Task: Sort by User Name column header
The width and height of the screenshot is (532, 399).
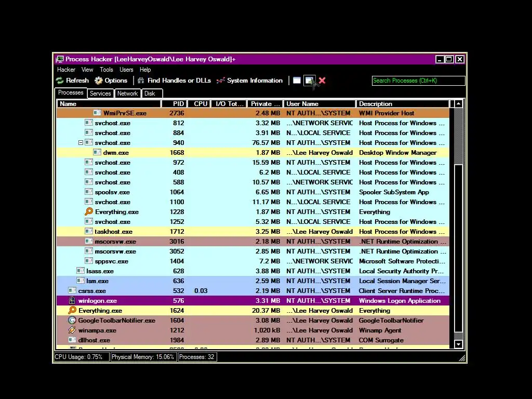Action: click(x=320, y=104)
